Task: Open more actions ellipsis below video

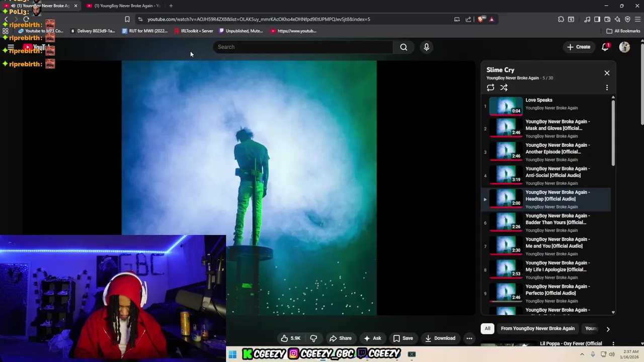Action: (469, 338)
